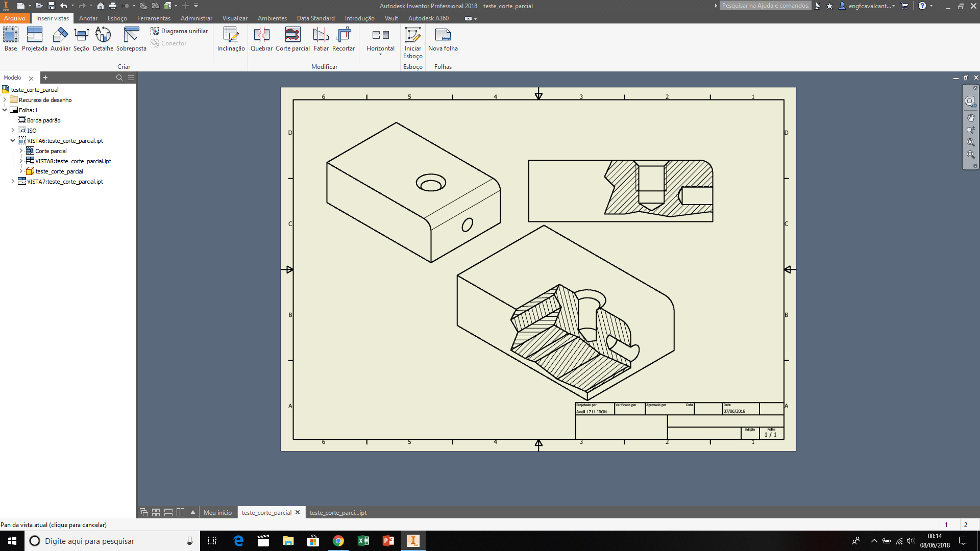Select the Auxiliar view tool
The height and width of the screenshot is (551, 980).
tap(60, 38)
